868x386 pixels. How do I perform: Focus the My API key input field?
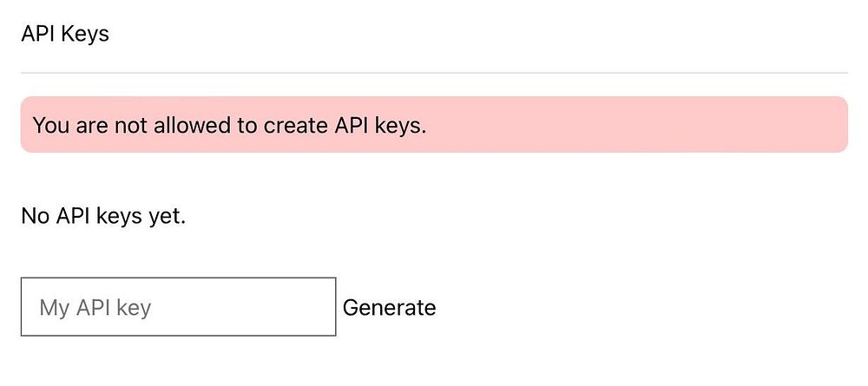(x=178, y=307)
